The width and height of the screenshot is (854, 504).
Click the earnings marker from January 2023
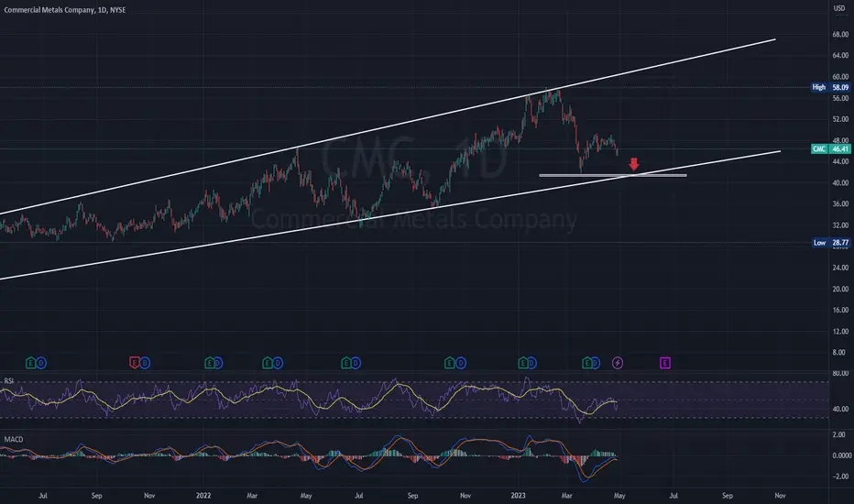click(523, 363)
